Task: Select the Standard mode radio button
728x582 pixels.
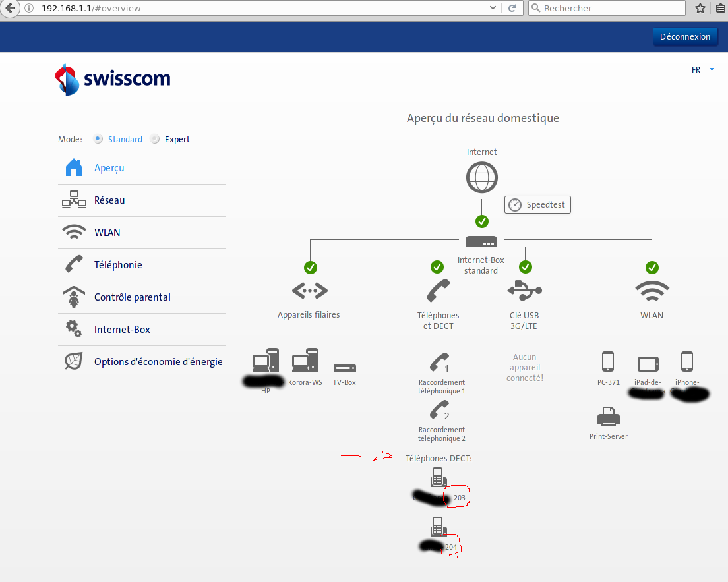Action: (x=98, y=139)
